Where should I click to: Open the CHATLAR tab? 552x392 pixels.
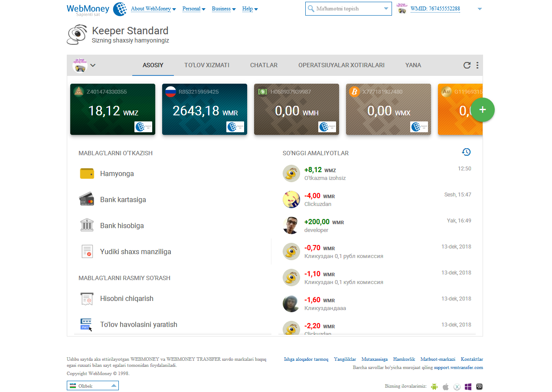point(264,65)
